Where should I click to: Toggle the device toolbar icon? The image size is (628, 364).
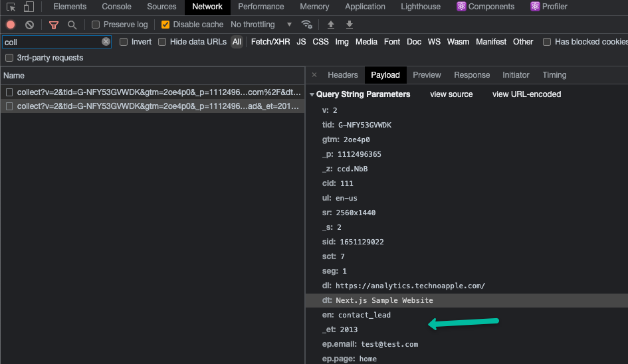29,7
